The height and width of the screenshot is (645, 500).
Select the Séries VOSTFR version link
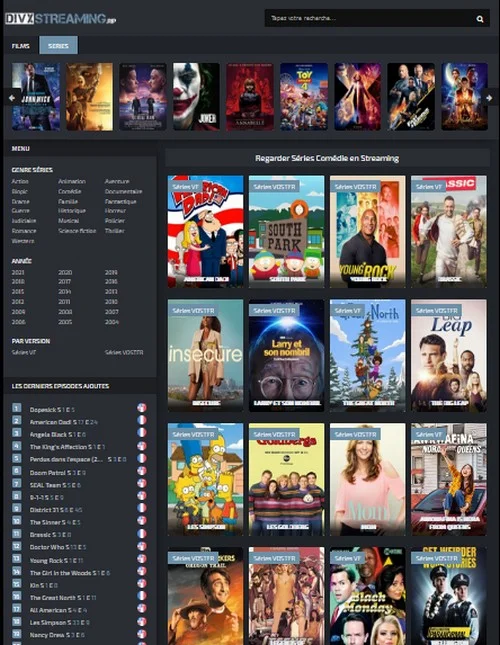(124, 353)
